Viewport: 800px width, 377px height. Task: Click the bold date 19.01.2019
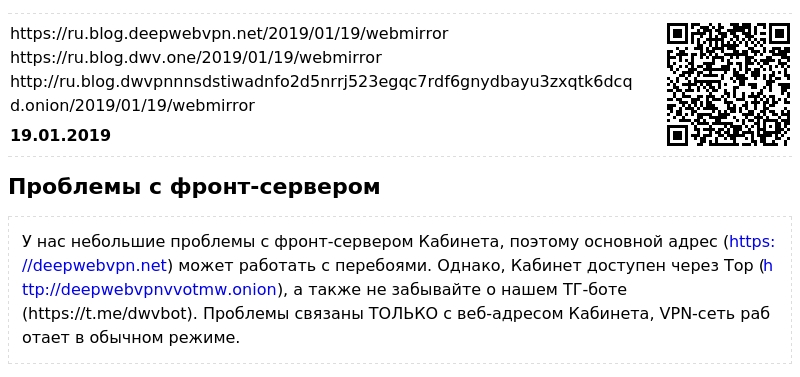tap(60, 136)
